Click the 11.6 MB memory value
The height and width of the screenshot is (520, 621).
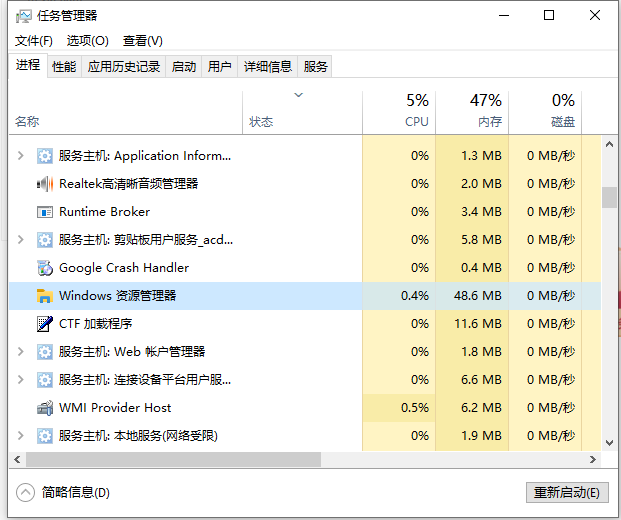(478, 324)
